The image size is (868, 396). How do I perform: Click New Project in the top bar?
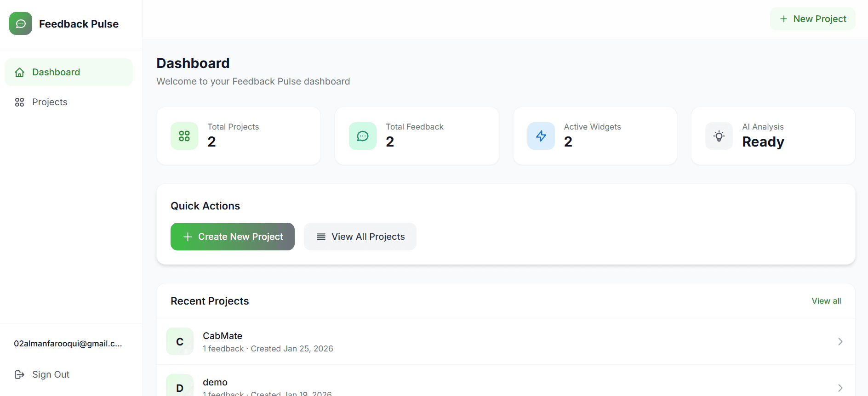[812, 19]
